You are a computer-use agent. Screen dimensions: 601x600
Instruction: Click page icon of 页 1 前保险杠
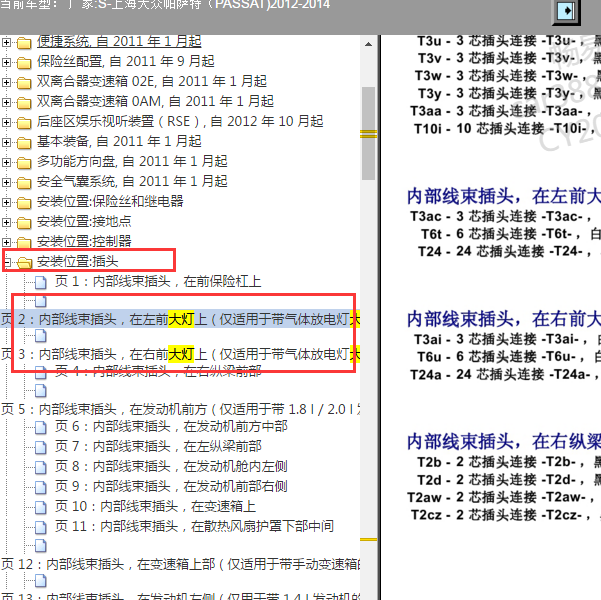click(41, 283)
